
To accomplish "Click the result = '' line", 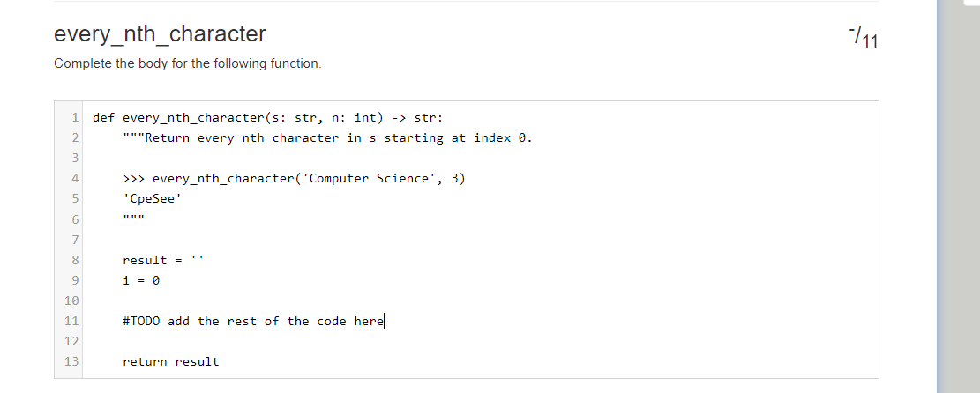I will click(x=163, y=261).
